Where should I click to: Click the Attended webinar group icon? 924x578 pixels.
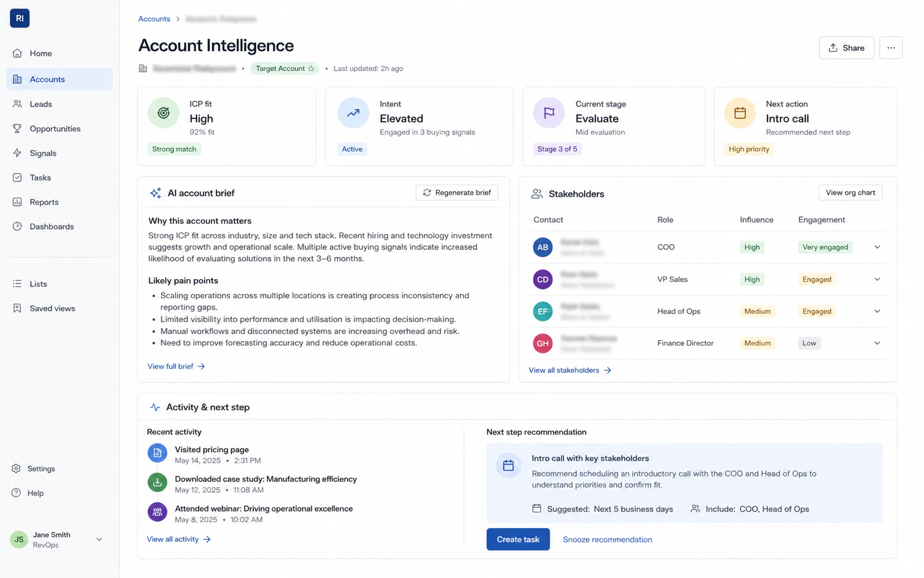157,512
